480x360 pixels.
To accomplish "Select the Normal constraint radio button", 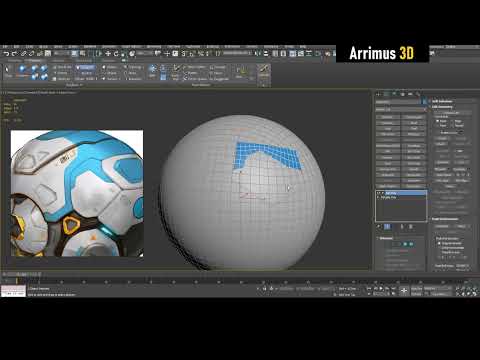I will pyautogui.click(x=452, y=126).
